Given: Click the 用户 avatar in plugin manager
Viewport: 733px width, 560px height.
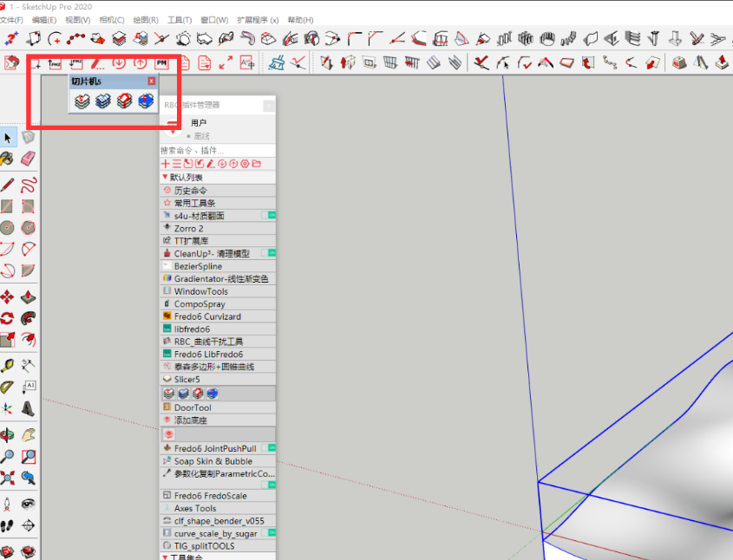Looking at the screenshot, I should pos(173,127).
